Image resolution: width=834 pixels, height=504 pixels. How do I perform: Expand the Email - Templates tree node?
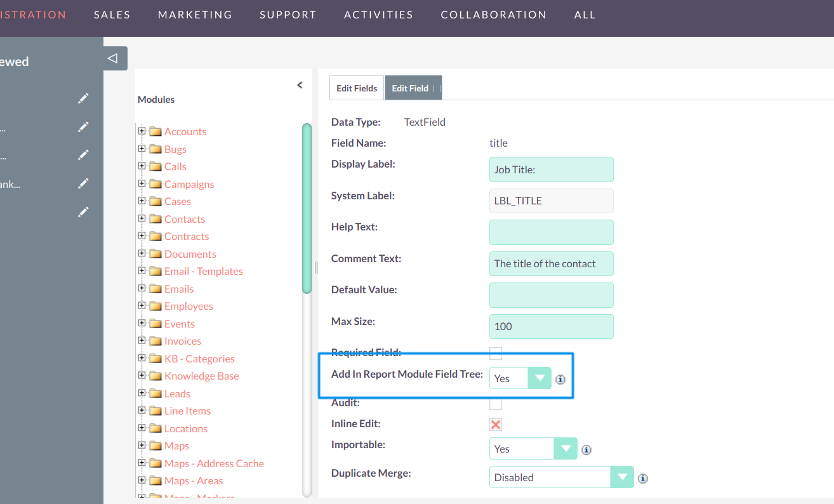[x=142, y=271]
